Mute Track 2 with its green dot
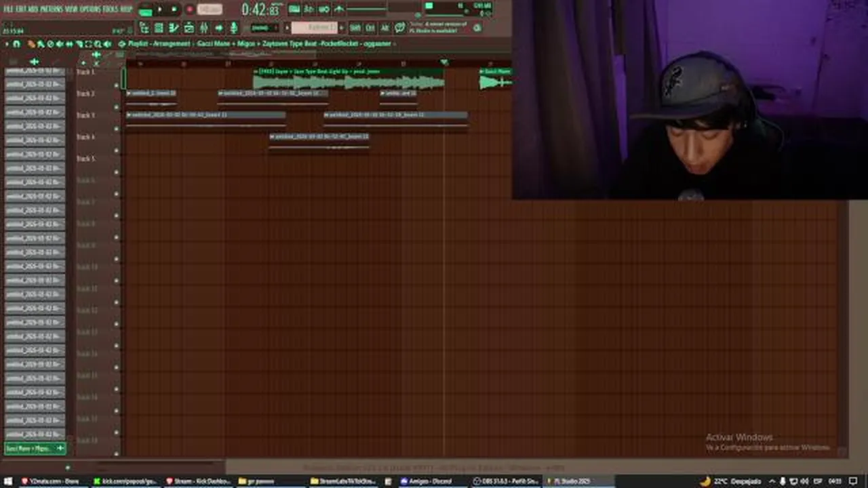Image resolution: width=868 pixels, height=488 pixels. (117, 108)
